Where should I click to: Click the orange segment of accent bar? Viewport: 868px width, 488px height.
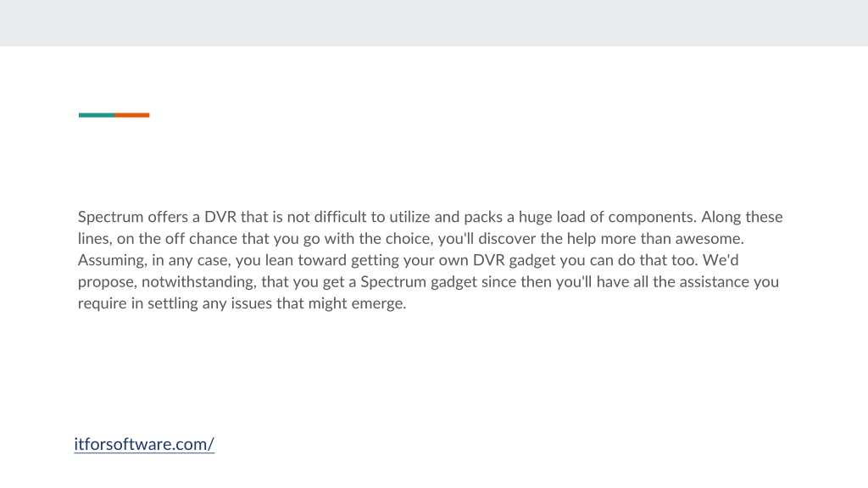131,115
